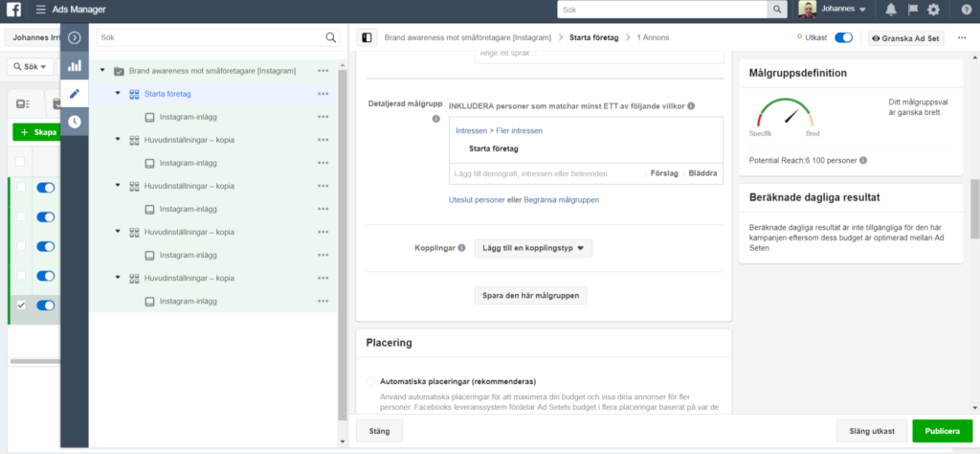Open the settings gear in top bar
The width and height of the screenshot is (980, 454).
pos(933,10)
